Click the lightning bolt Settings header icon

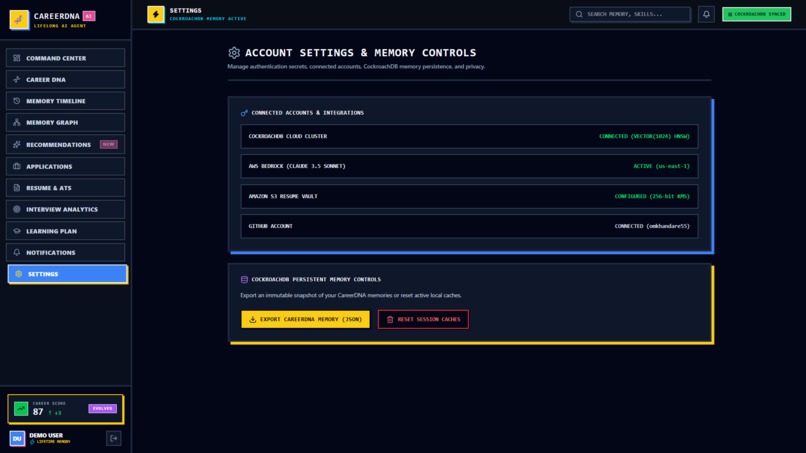click(156, 14)
